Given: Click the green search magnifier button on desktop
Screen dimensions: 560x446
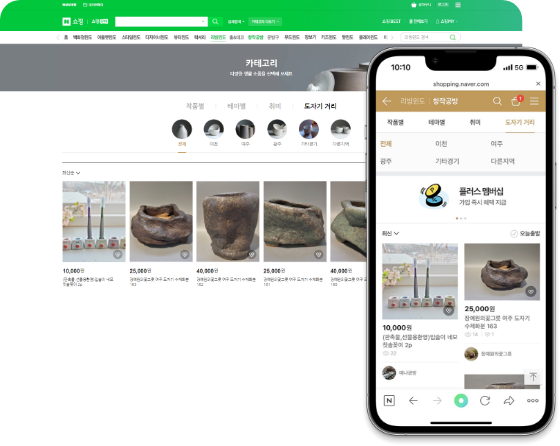Looking at the screenshot, I should [x=215, y=21].
